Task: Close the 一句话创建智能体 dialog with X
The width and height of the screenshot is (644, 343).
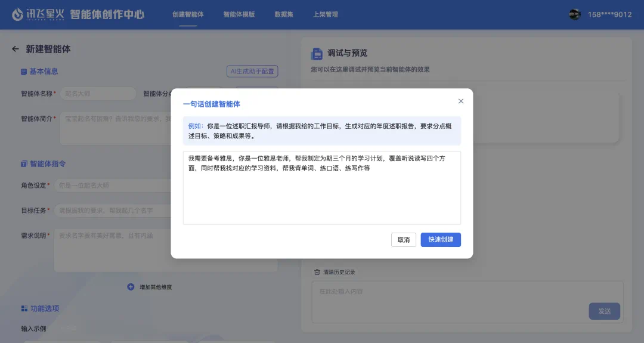Action: pos(461,101)
